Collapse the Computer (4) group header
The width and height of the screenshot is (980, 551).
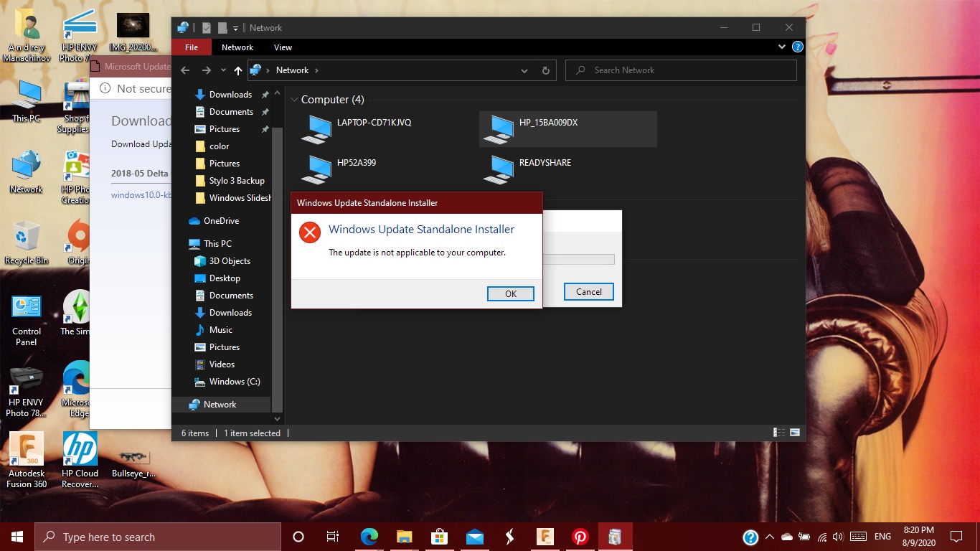[294, 100]
